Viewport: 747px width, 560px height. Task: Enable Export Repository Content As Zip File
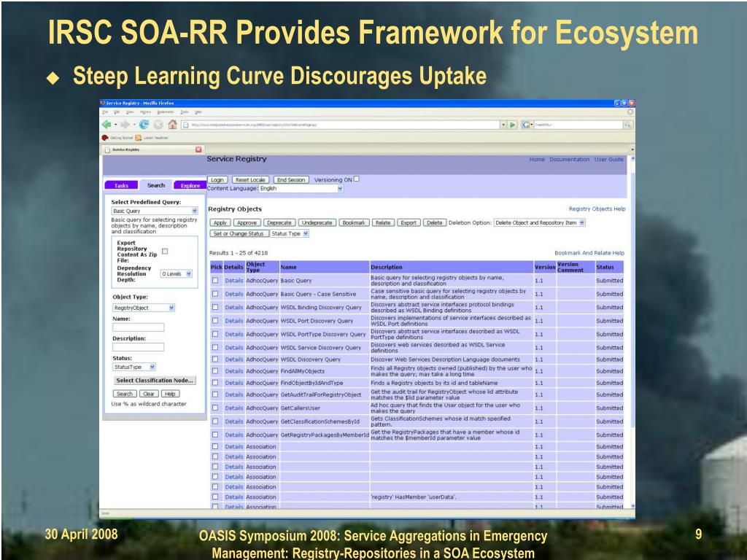point(165,251)
